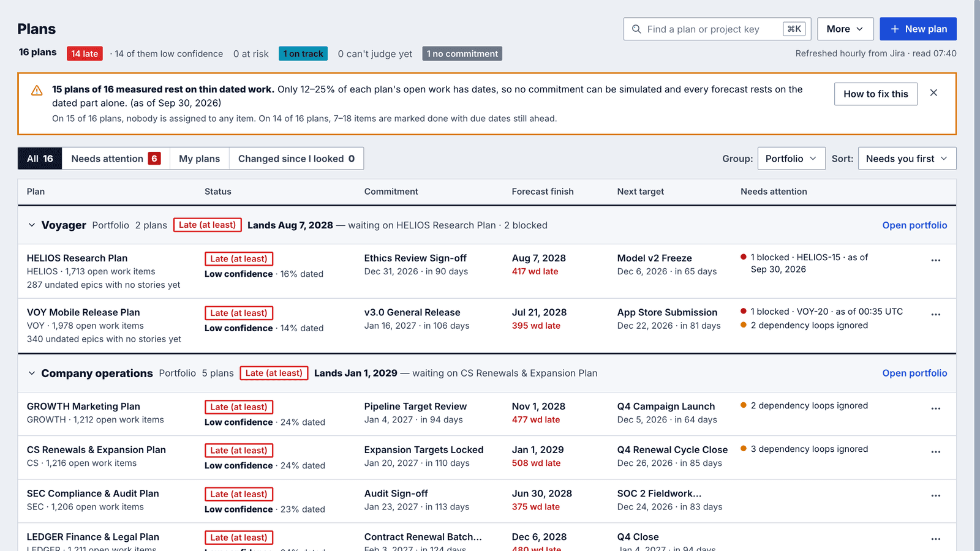Open SEC Compliance & Audit Plan
Image resolution: width=980 pixels, height=551 pixels.
[93, 493]
